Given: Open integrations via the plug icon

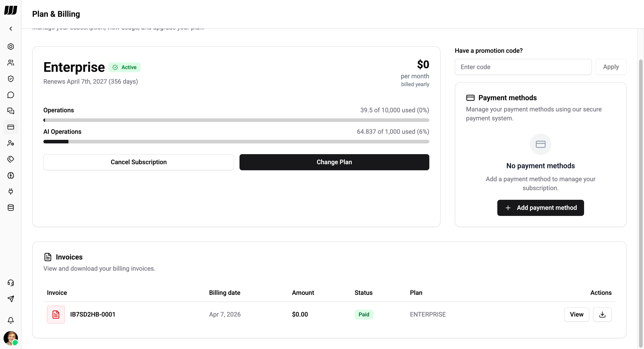Looking at the screenshot, I should pos(11,191).
